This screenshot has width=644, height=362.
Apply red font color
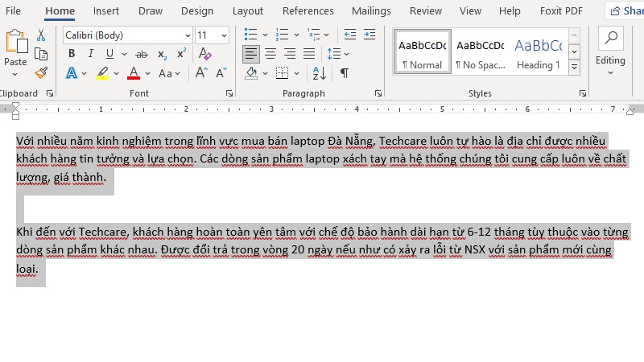pyautogui.click(x=134, y=73)
